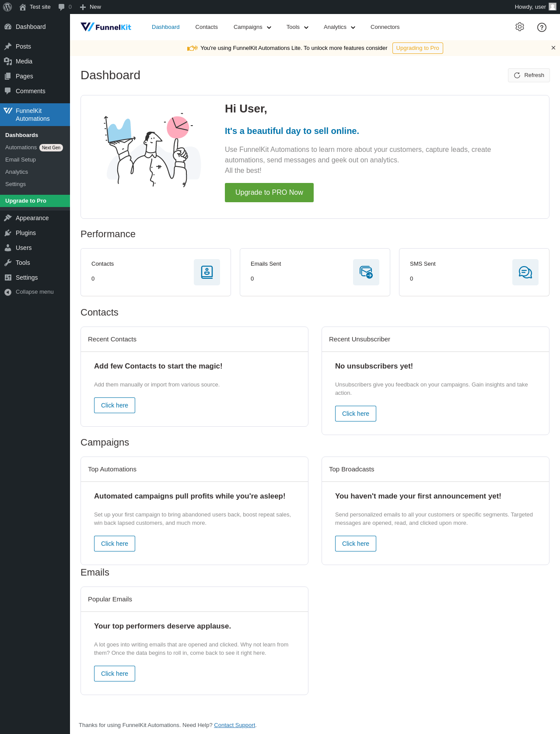
Task: Click the plus New icon in admin bar
Action: (x=83, y=7)
